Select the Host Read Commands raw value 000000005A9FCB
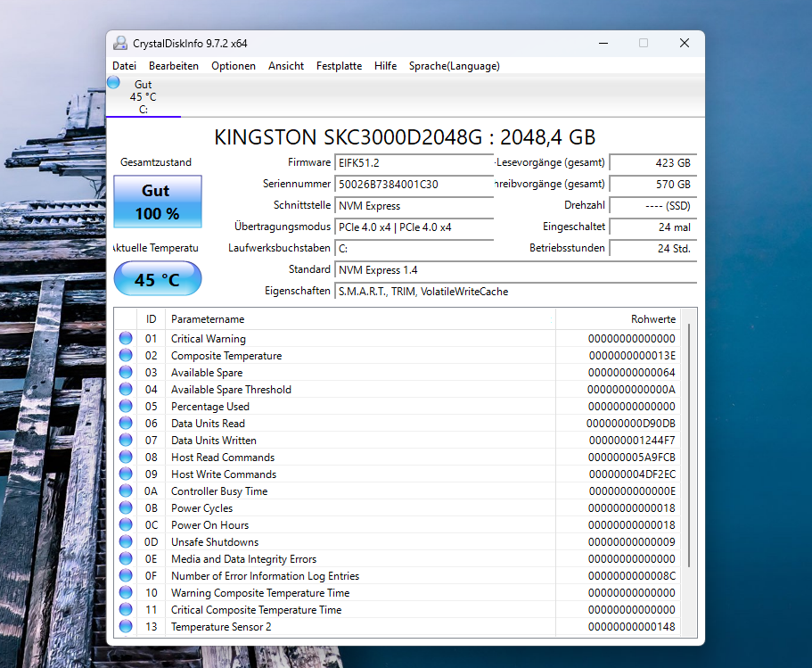812x668 pixels. point(632,458)
